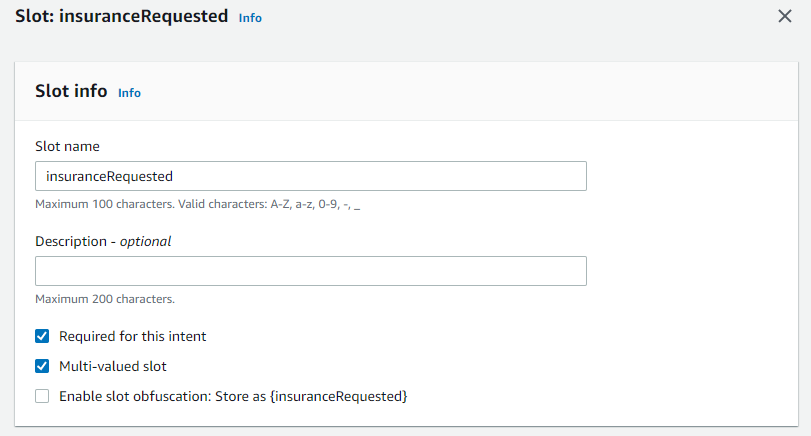Viewport: 811px width, 436px height.
Task: Click the "Slot info" section heading
Action: (71, 91)
